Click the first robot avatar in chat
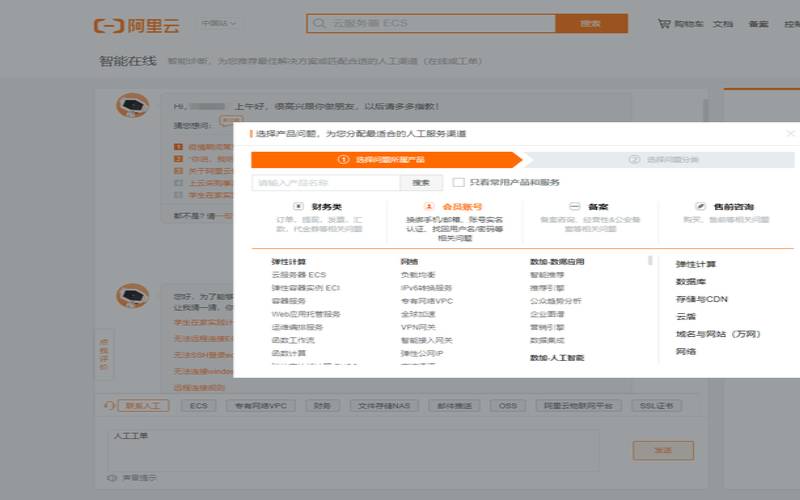This screenshot has width=800, height=500. (132, 106)
